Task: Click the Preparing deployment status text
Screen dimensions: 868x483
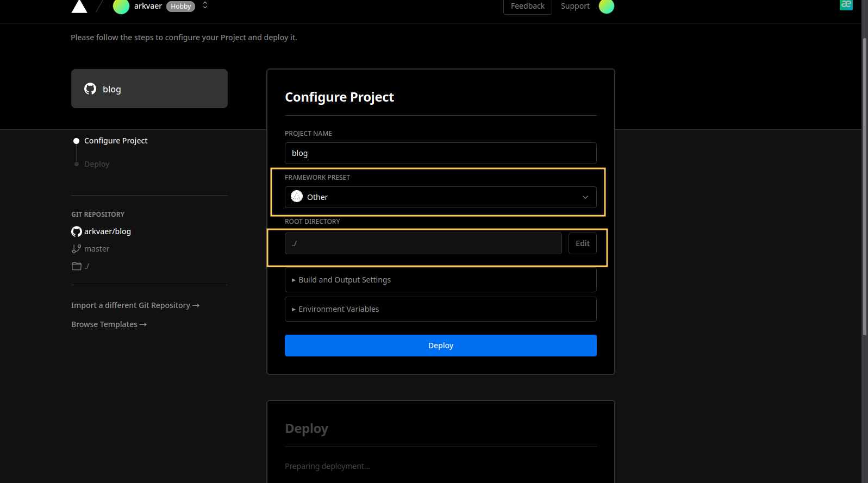Action: click(327, 466)
